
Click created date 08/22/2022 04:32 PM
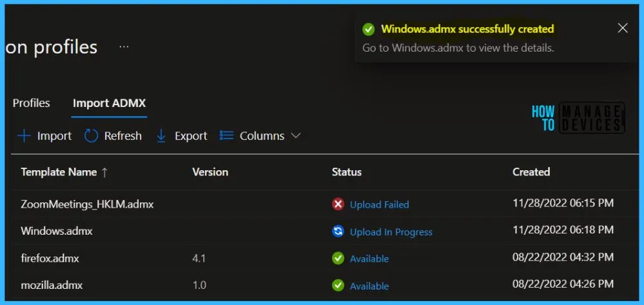click(x=563, y=257)
